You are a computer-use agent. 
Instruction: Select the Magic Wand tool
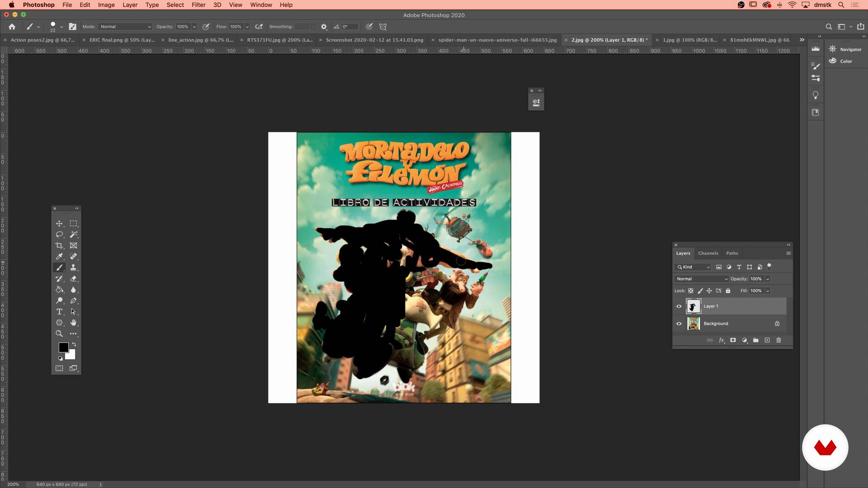click(73, 235)
